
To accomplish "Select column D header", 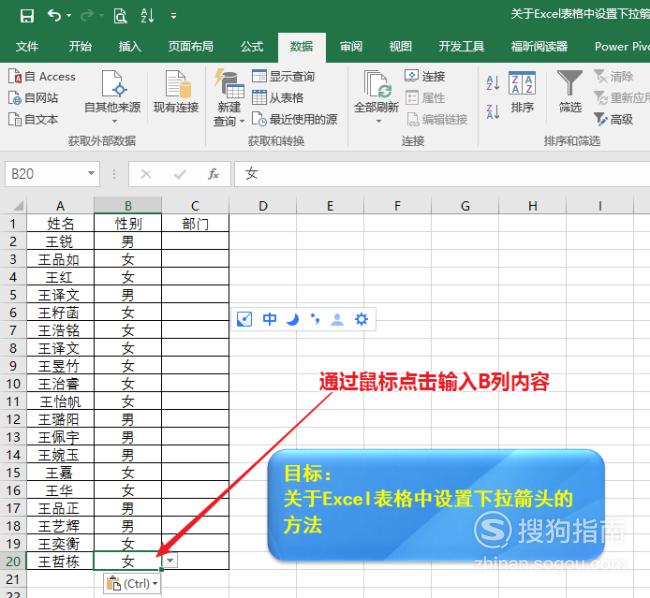I will coord(263,205).
